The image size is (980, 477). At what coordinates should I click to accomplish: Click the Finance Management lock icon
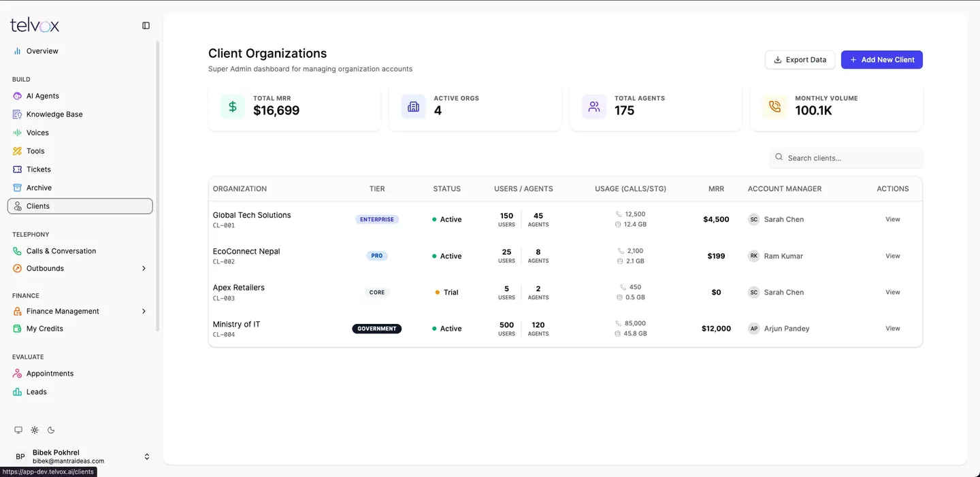[x=18, y=312]
